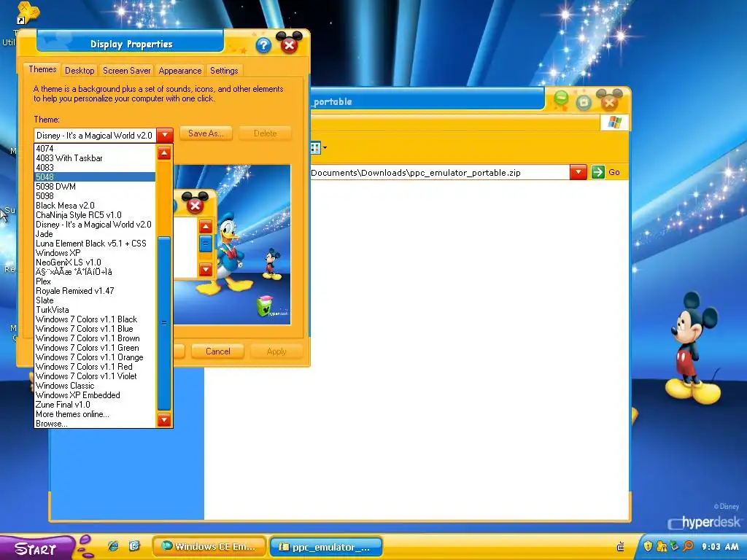Image resolution: width=747 pixels, height=560 pixels.
Task: Open the Screen Saver tab
Action: tap(127, 71)
